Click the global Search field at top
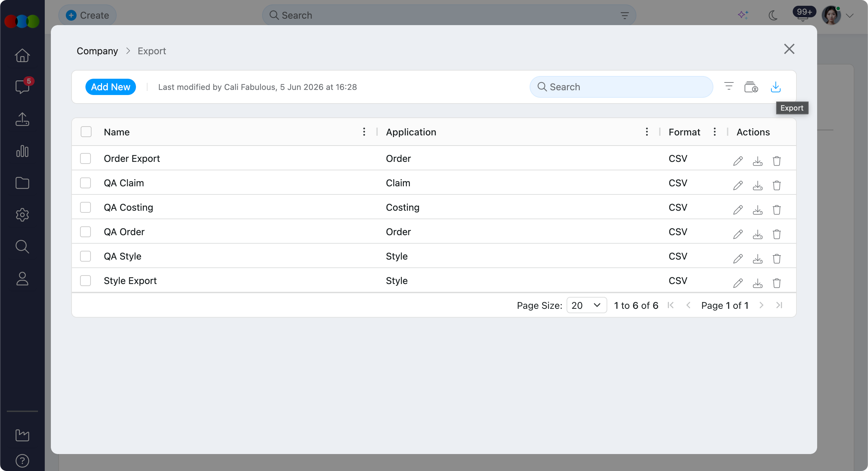The image size is (868, 471). [x=449, y=15]
